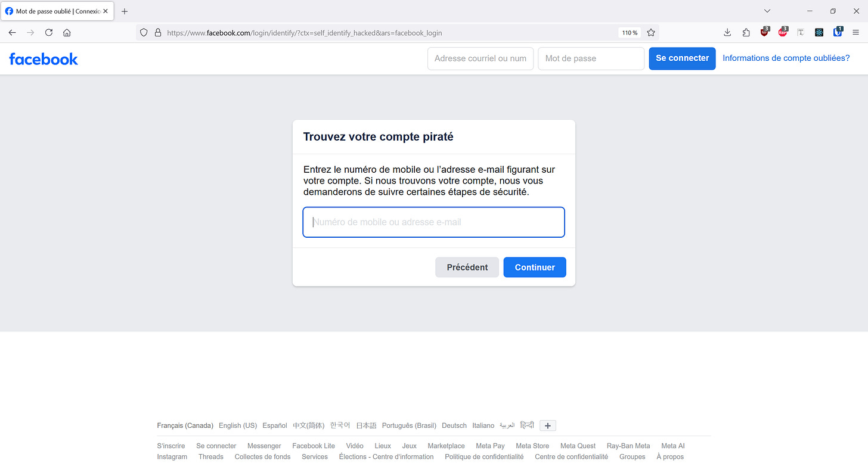Bookmark the page with the star icon
The height and width of the screenshot is (463, 868).
pos(650,32)
